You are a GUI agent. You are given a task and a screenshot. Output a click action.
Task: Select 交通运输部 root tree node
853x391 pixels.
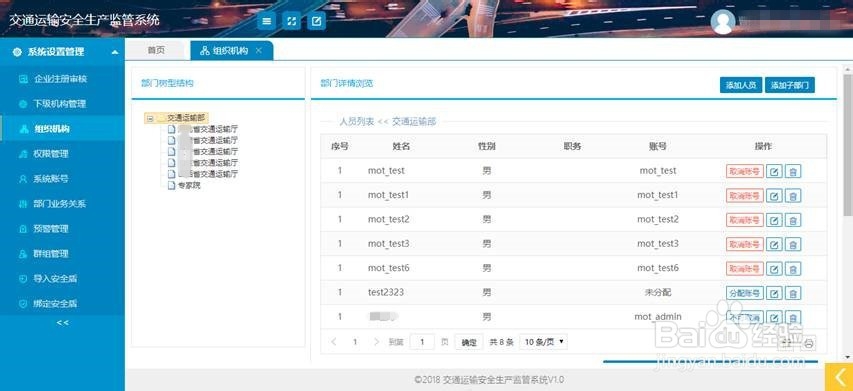[x=187, y=117]
